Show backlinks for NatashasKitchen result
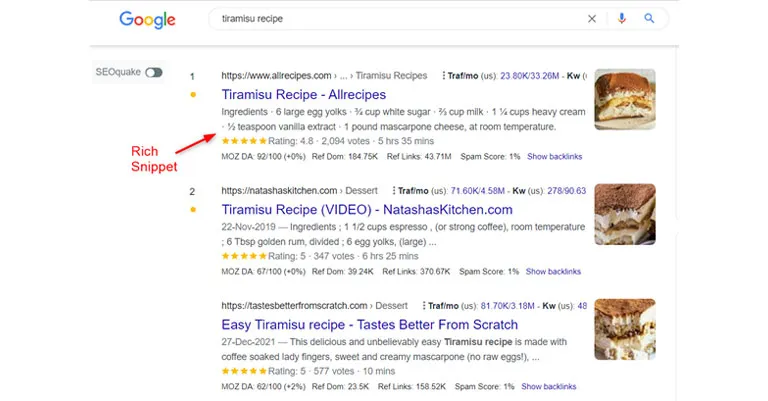Image resolution: width=768 pixels, height=401 pixels. click(553, 272)
